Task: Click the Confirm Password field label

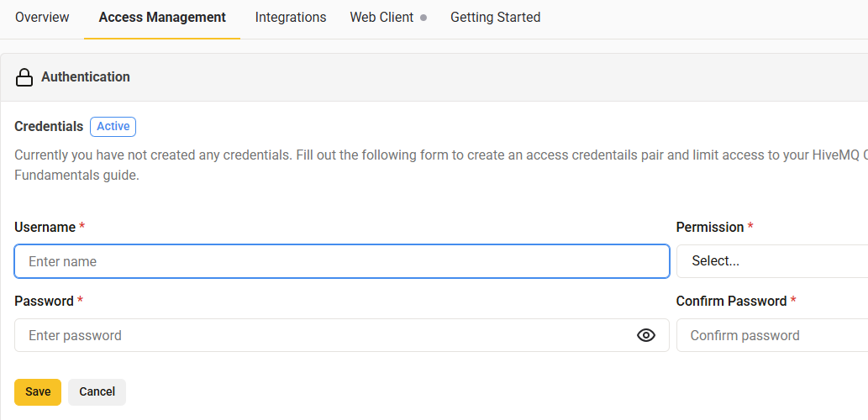Action: [x=731, y=301]
